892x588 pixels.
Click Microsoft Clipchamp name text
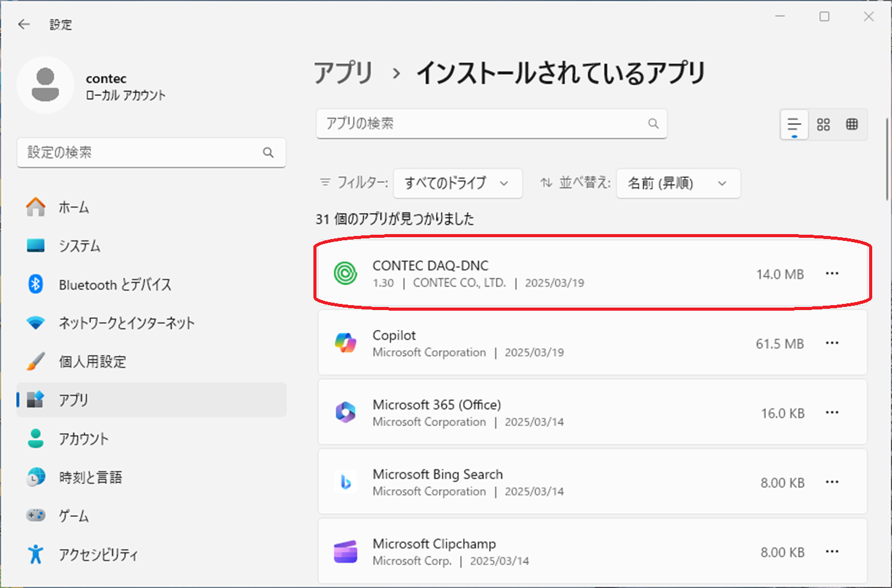pos(434,544)
